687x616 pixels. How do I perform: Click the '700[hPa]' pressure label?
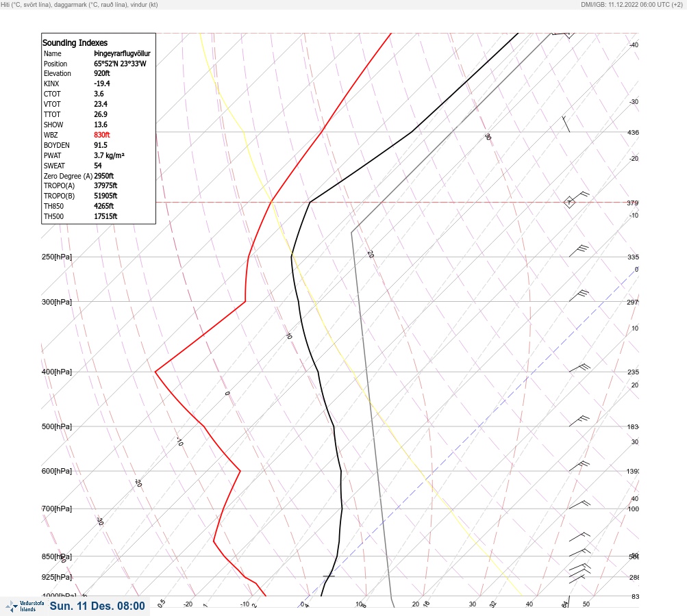point(57,509)
